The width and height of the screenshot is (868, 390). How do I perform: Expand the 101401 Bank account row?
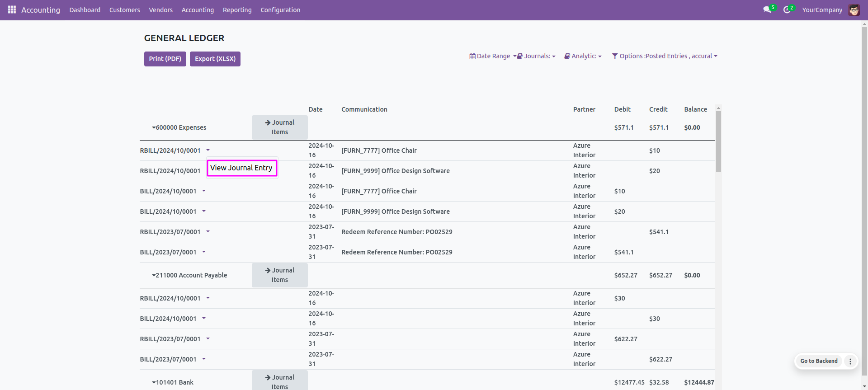click(x=173, y=382)
